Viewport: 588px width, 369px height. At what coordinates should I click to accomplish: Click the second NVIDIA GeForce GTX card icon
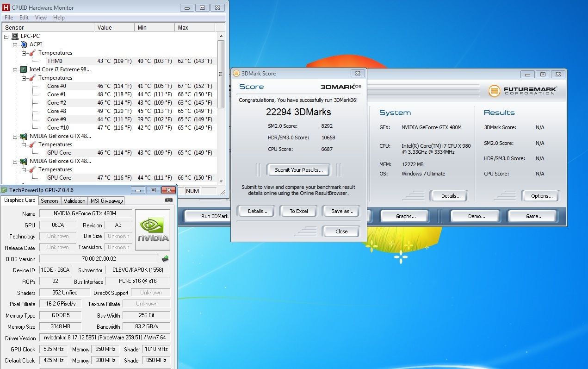tap(24, 161)
